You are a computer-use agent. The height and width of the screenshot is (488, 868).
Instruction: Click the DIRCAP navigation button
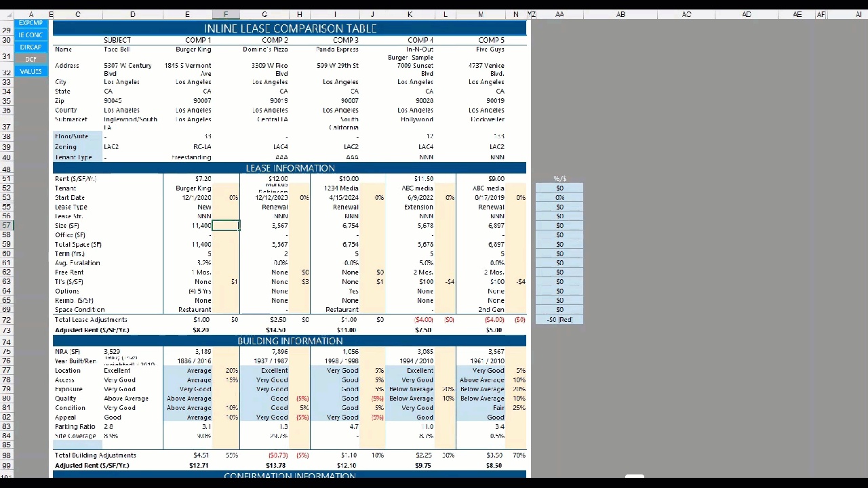tap(31, 47)
